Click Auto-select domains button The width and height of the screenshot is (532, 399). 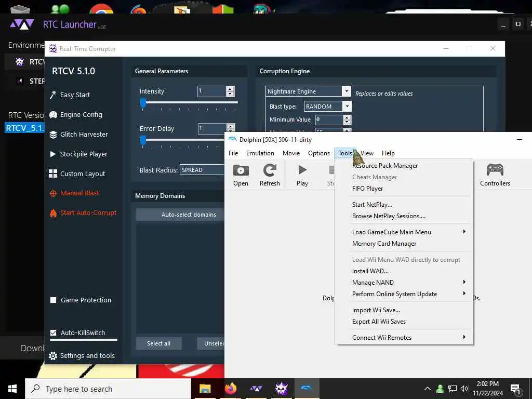(180, 215)
